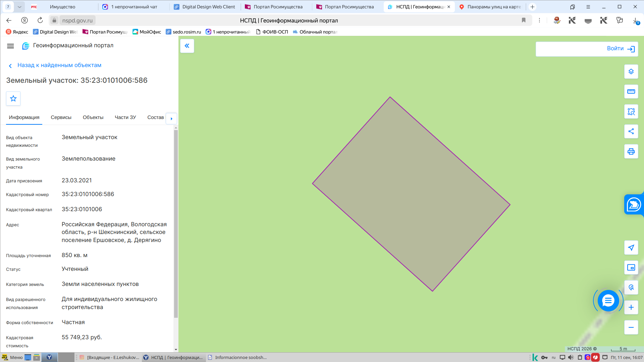Add land plot to favorites star
The image size is (644, 362).
[13, 99]
